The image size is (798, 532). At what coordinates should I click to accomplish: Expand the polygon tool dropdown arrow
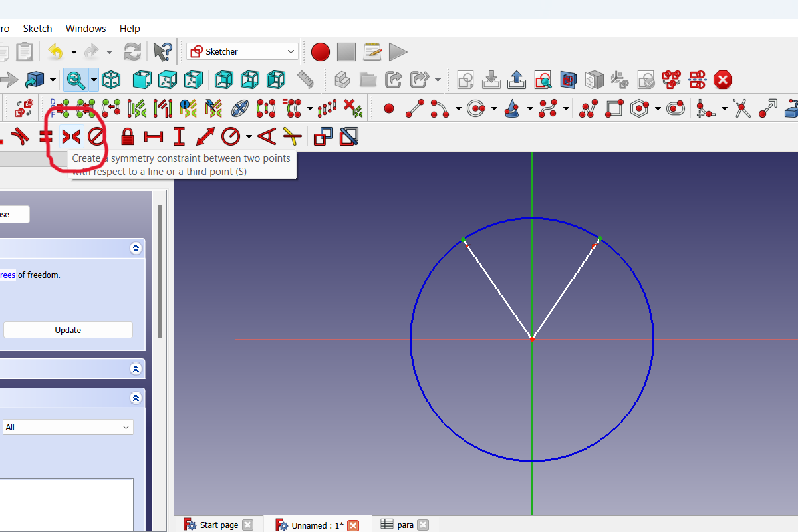658,108
